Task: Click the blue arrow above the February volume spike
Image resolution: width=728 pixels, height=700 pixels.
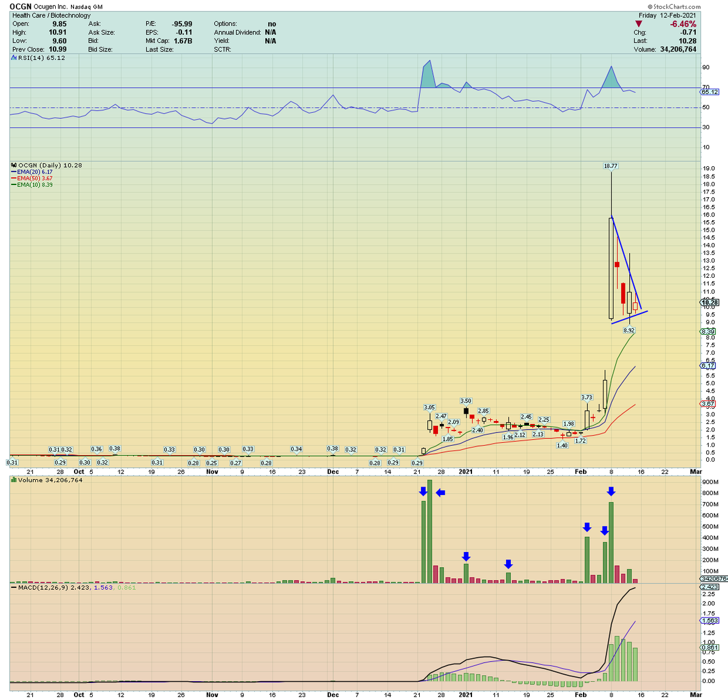Action: coord(612,491)
